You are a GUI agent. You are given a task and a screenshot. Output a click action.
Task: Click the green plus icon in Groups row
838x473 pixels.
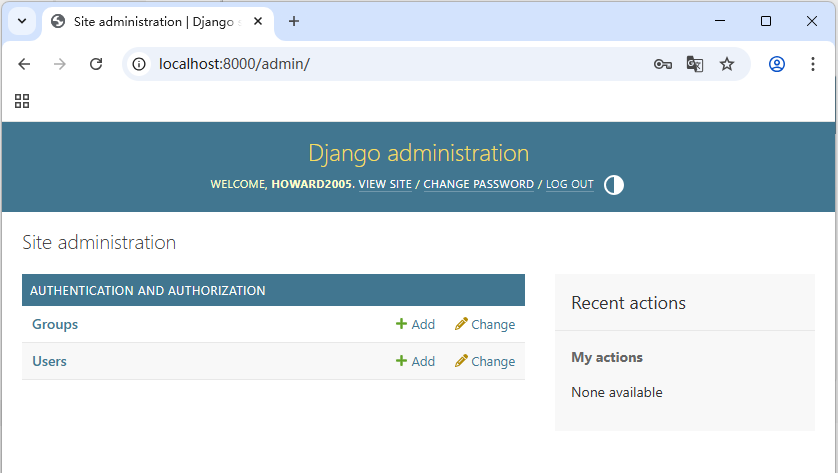401,323
